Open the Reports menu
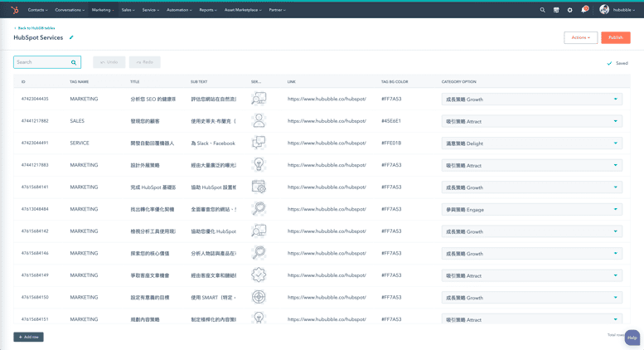 click(x=208, y=10)
